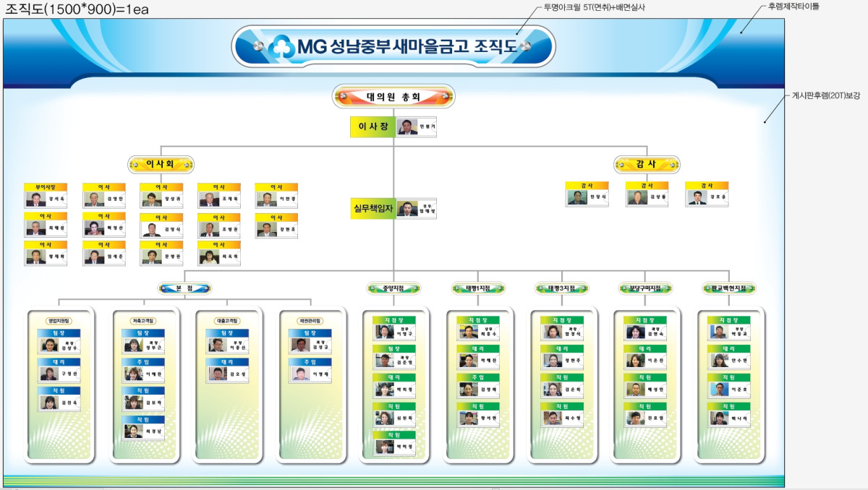
Task: Click '팀장' label in 대출고객팀 column
Action: [x=227, y=333]
